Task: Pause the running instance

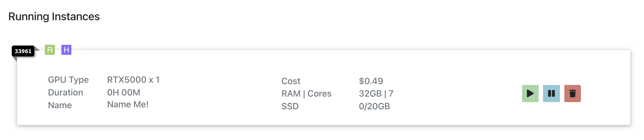Action: (551, 94)
